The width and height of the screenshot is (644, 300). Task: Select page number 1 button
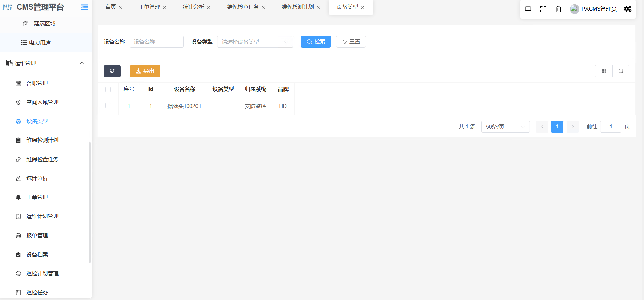click(x=557, y=127)
